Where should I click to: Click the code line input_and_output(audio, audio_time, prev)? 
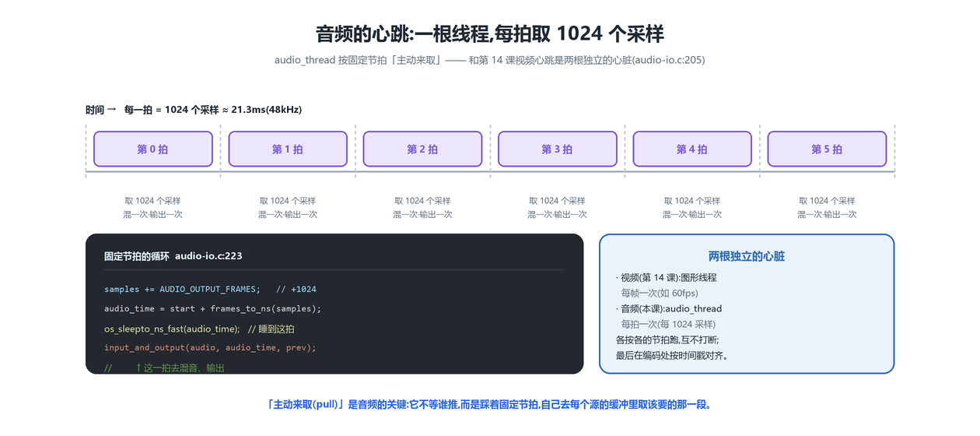210,347
